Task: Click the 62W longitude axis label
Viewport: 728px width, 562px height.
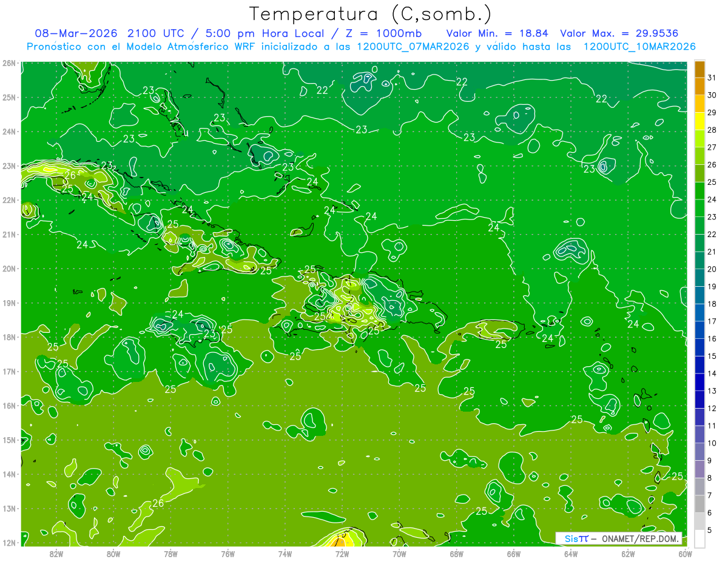Action: [x=628, y=554]
